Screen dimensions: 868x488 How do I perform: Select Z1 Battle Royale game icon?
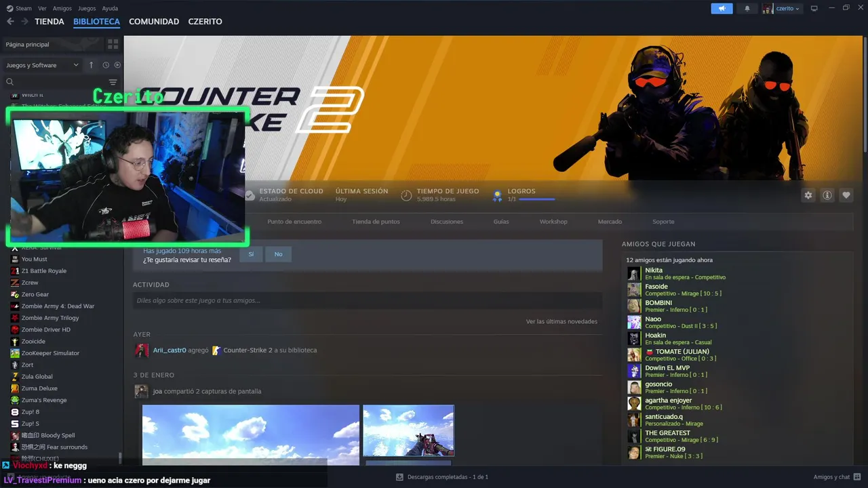coord(15,271)
